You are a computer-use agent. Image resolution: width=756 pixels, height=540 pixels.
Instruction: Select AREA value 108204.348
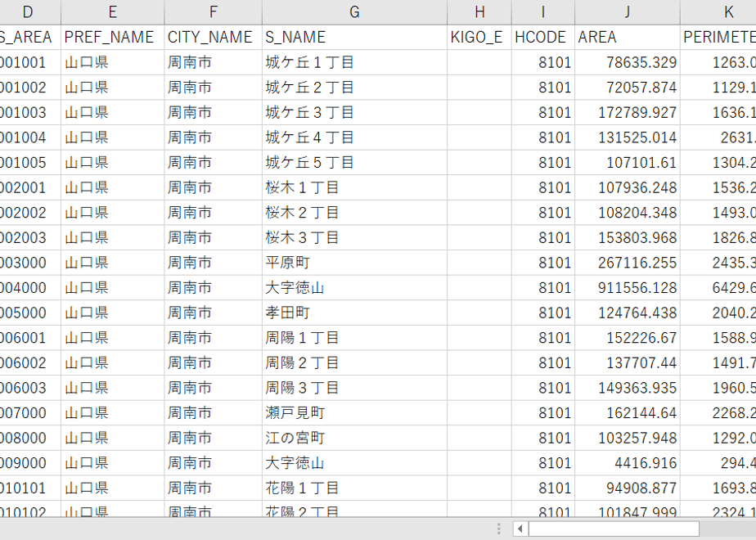tap(628, 213)
